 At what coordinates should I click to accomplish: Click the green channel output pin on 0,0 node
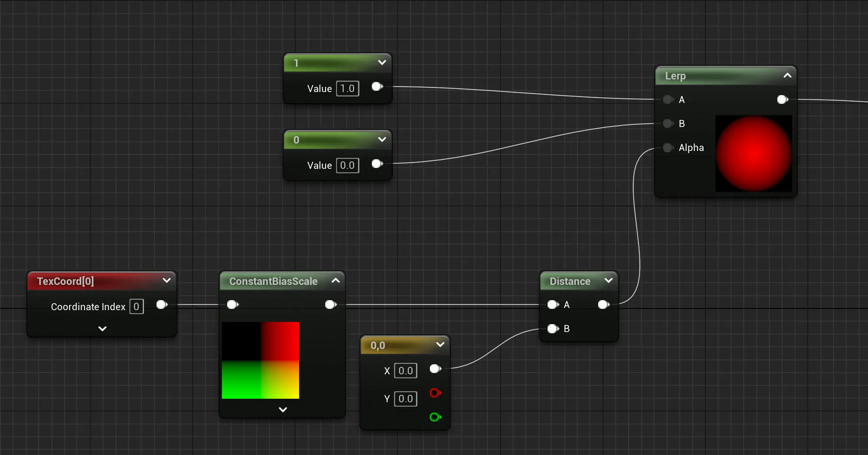click(435, 417)
